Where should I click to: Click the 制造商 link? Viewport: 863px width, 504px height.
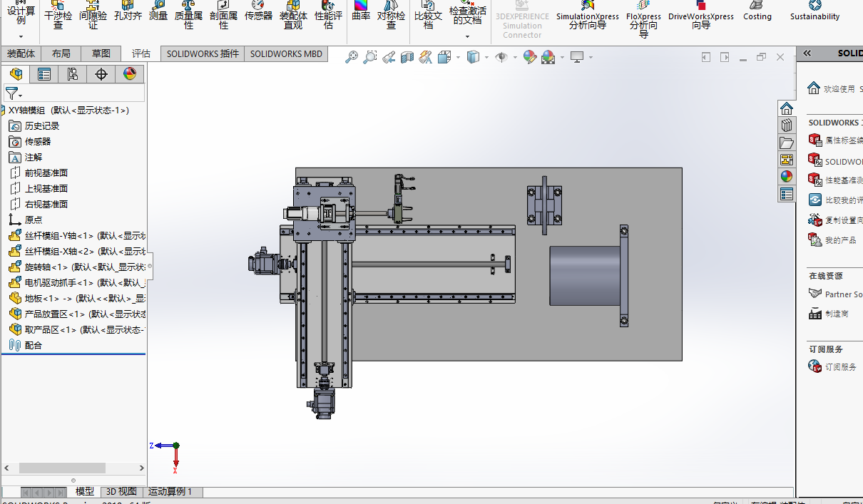click(837, 314)
